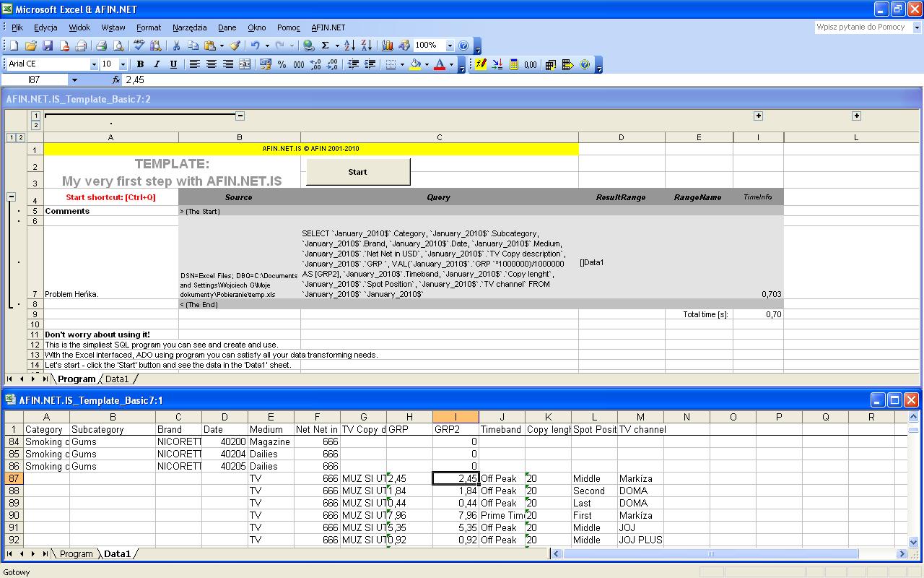The image size is (924, 578).
Task: Sort ascending A to Z
Action: pos(349,46)
